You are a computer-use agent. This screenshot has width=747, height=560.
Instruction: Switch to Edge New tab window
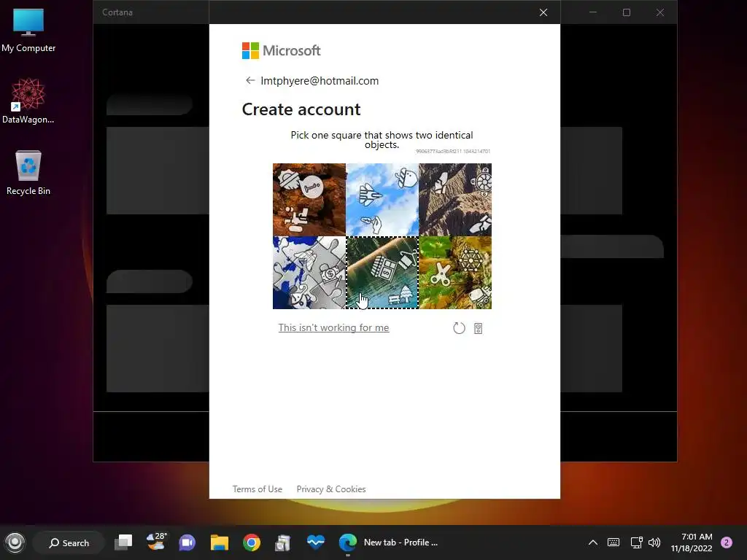coord(388,542)
